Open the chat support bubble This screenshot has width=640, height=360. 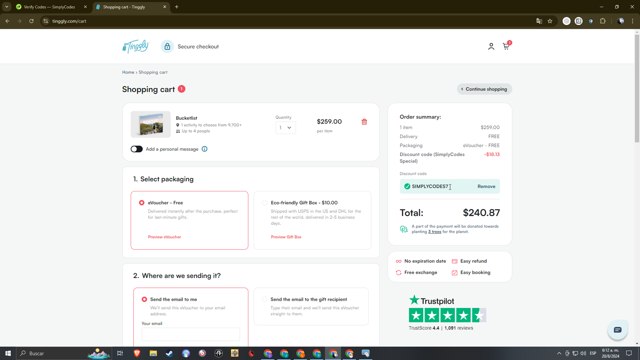point(617,330)
